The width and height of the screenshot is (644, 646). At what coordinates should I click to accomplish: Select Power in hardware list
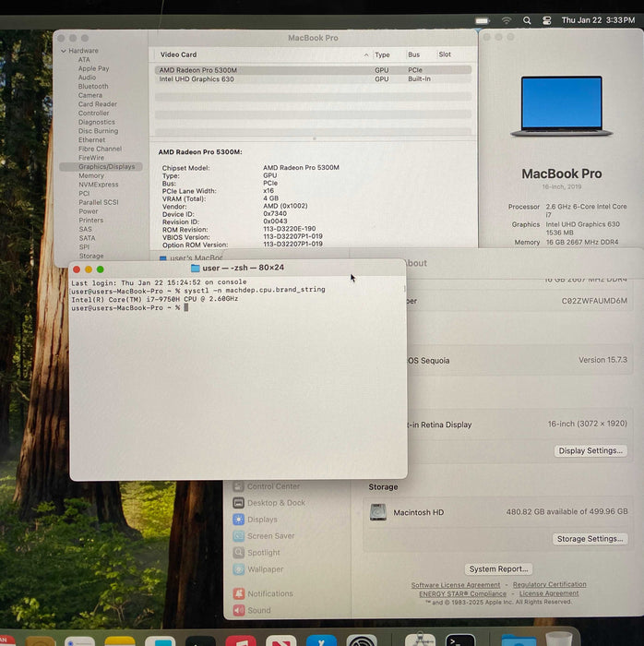pyautogui.click(x=89, y=211)
